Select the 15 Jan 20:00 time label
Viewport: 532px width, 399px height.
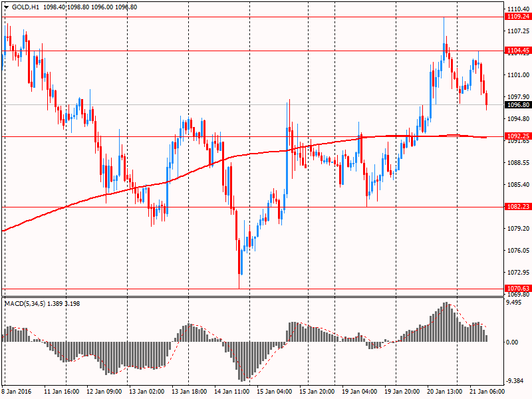[x=317, y=391]
